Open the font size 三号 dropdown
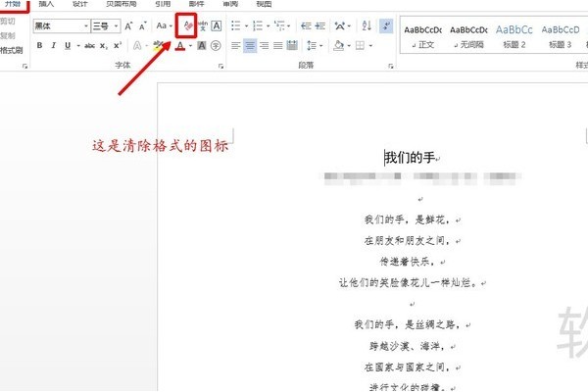The height and width of the screenshot is (392, 588). click(x=117, y=25)
